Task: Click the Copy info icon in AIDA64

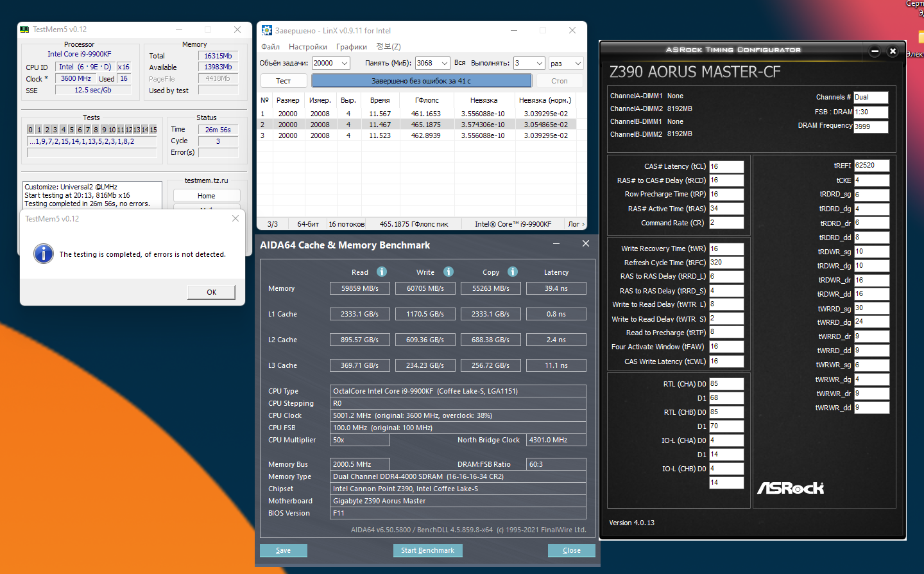Action: point(513,272)
